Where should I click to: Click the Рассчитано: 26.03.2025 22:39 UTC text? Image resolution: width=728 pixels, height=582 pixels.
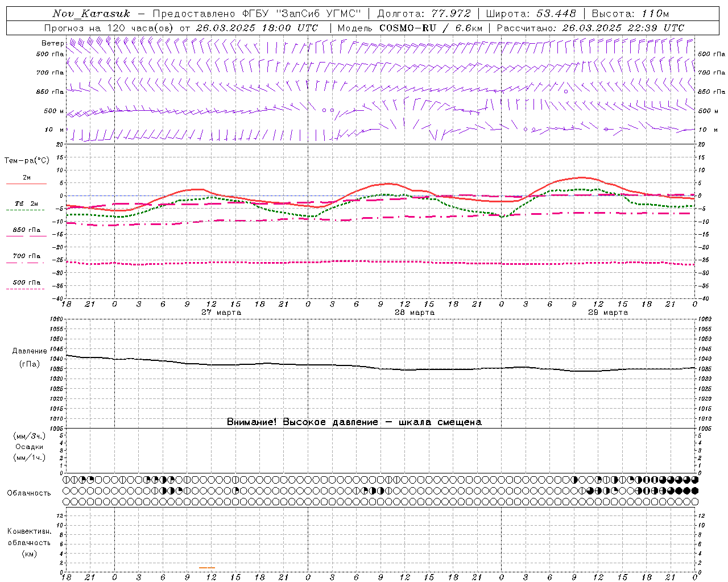click(x=590, y=28)
